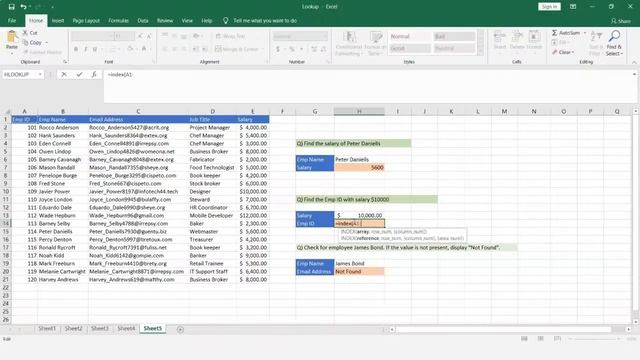Select the Bad cell style
The image size is (640, 360).
[454, 36]
